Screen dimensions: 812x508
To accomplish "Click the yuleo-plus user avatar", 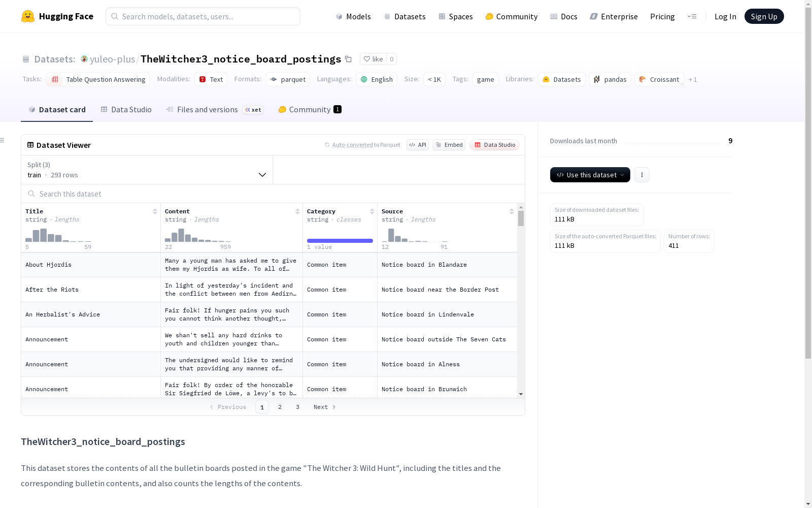I will pyautogui.click(x=84, y=59).
